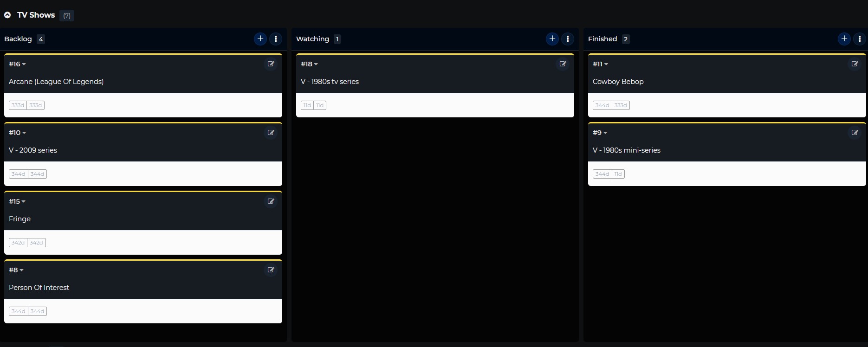Open the Finished column options menu
The image size is (868, 347).
coord(860,39)
